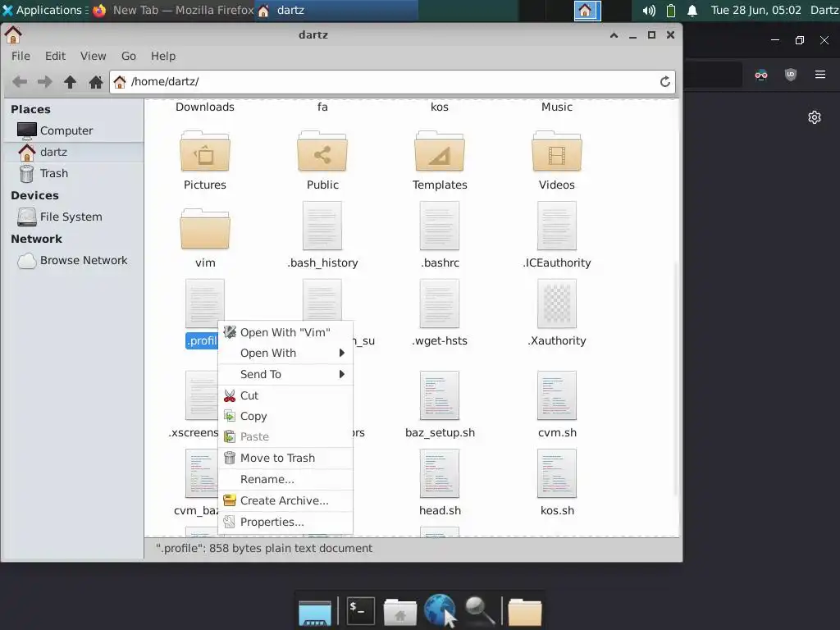Screen dimensions: 840x630
Task: Click the dartz taskbar window button
Action: [336, 10]
